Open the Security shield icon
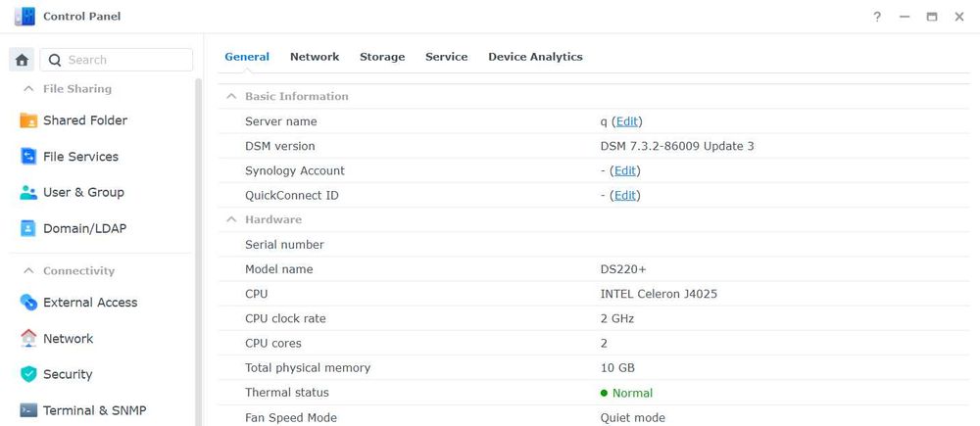This screenshot has width=980, height=426. [28, 374]
